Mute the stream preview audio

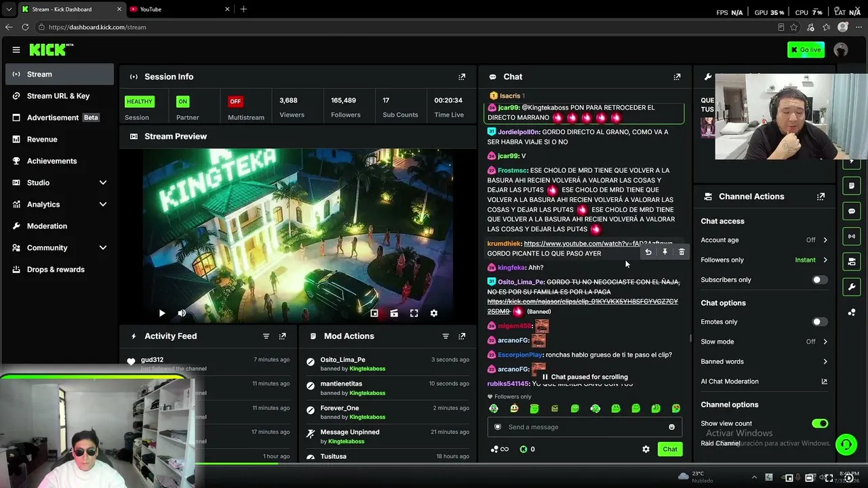tap(182, 313)
